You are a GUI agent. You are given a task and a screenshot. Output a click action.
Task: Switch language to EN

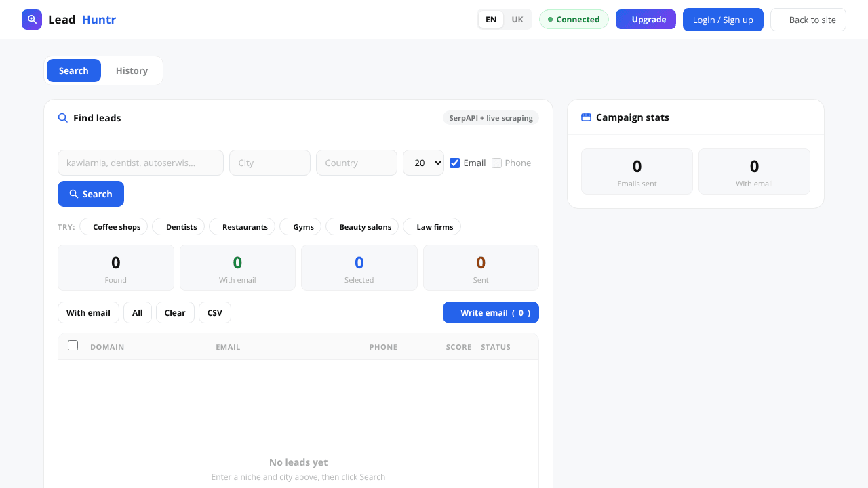tap(491, 20)
